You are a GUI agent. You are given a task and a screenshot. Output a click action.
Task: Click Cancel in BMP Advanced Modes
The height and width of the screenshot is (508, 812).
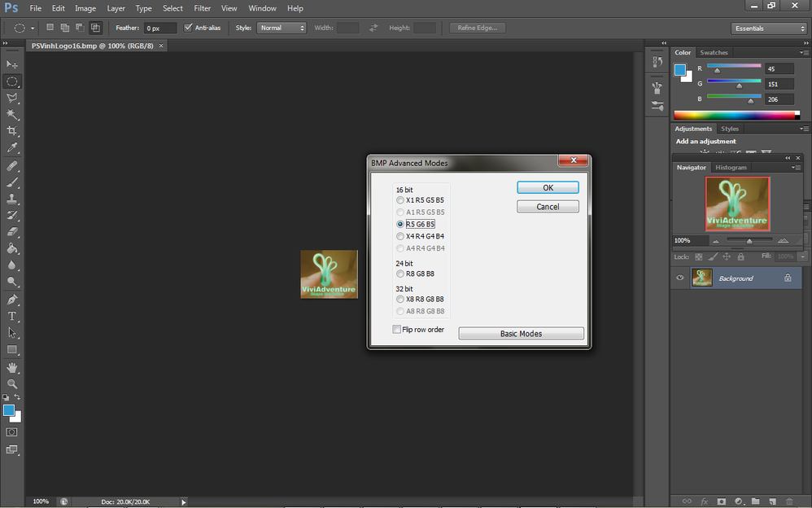[548, 207]
